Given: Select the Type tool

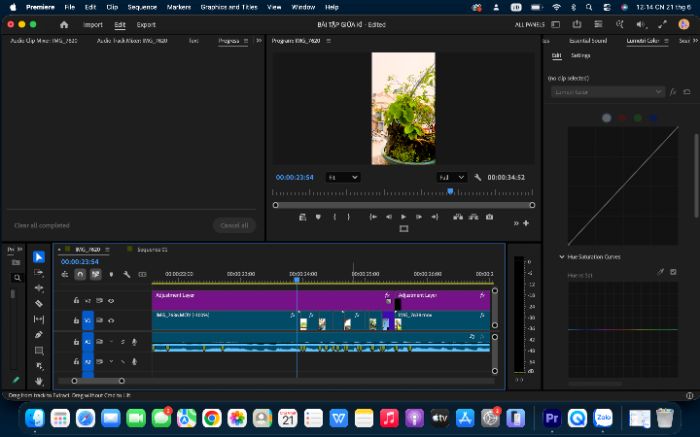Looking at the screenshot, I should 39,366.
